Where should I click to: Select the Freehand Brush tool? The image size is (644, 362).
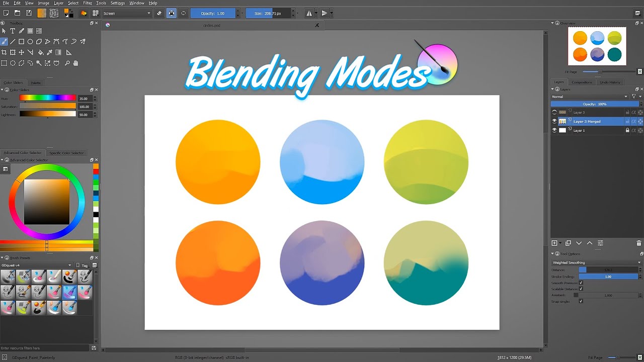[4, 42]
